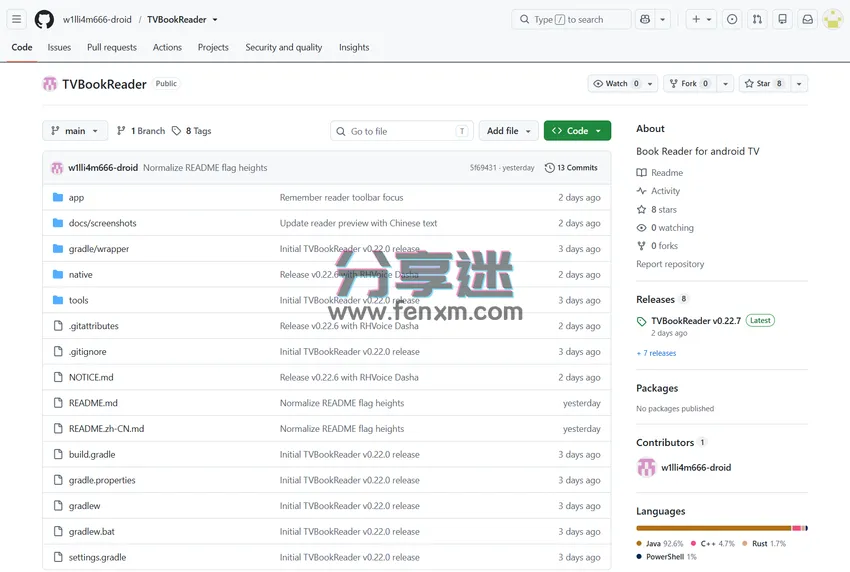
Task: Open the Projects tab
Action: click(x=213, y=47)
